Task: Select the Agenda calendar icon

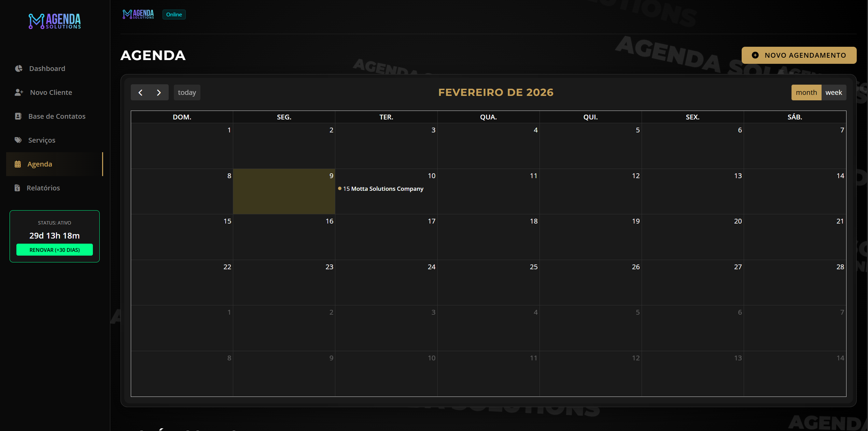Action: 18,164
